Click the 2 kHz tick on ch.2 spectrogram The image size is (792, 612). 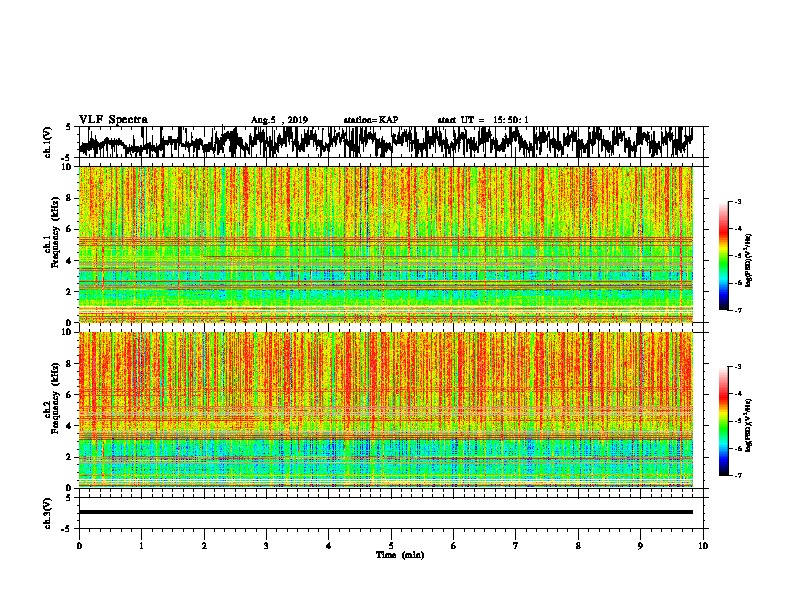[70, 457]
